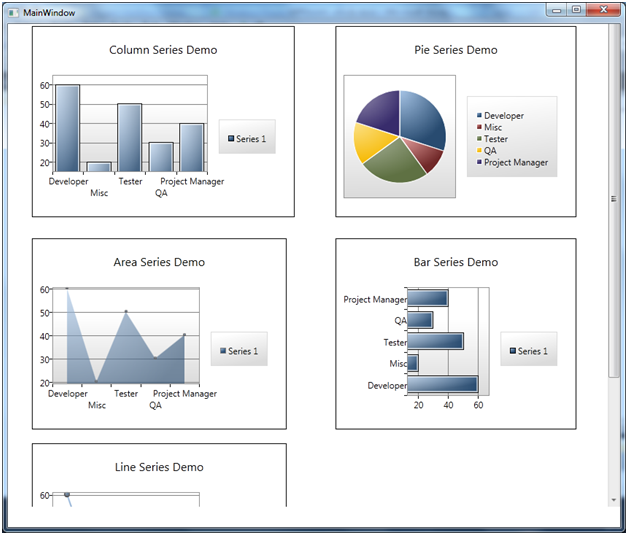Click the Series 1 legend marker in Area chart

[223, 351]
